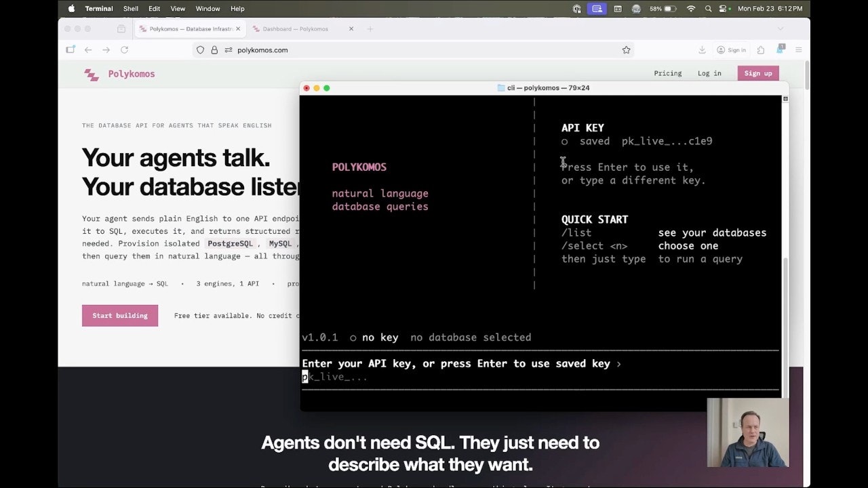Click the notification bell extension icon
This screenshot has width=868, height=488.
pos(780,49)
